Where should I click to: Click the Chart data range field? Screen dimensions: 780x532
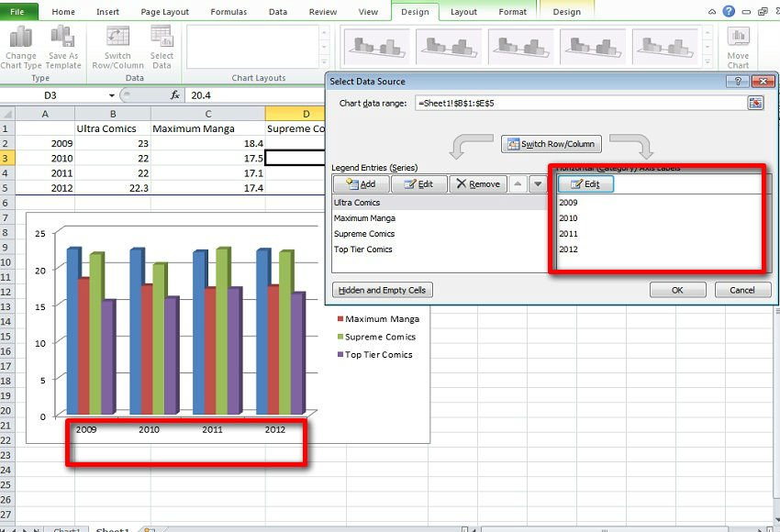[578, 104]
